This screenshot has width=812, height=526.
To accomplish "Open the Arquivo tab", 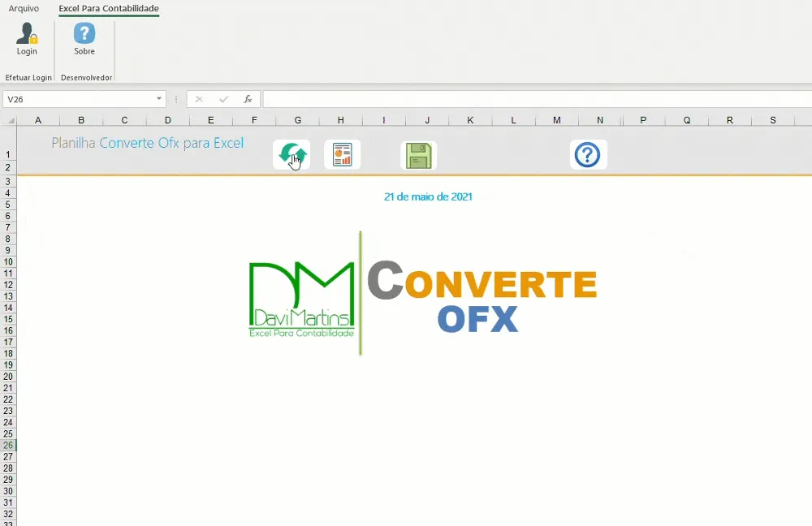I will 24,8.
